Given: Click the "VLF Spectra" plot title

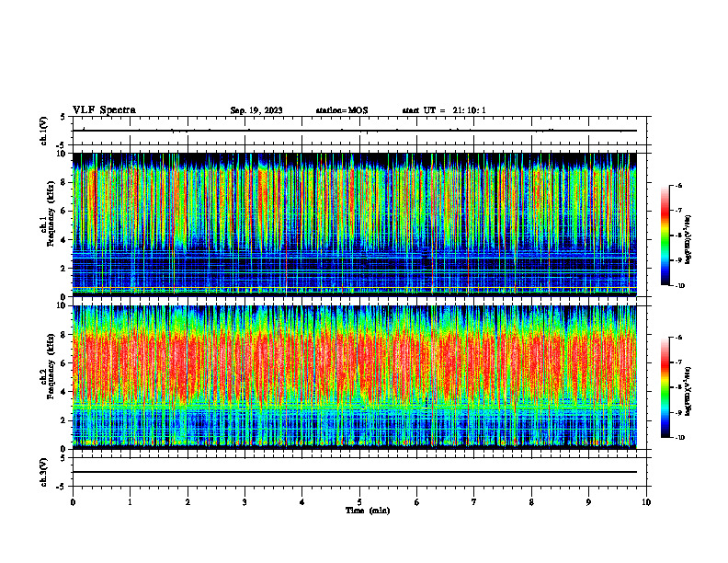Looking at the screenshot, I should [x=104, y=110].
